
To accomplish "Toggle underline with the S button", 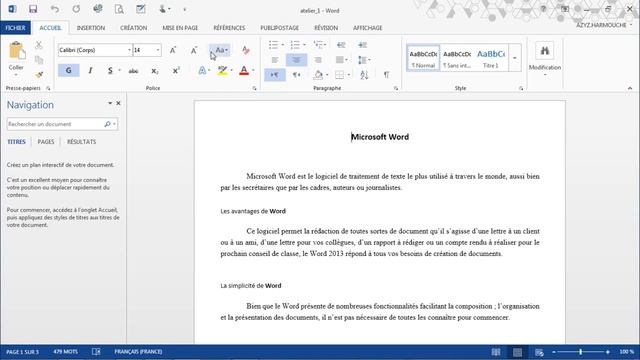I will (110, 71).
